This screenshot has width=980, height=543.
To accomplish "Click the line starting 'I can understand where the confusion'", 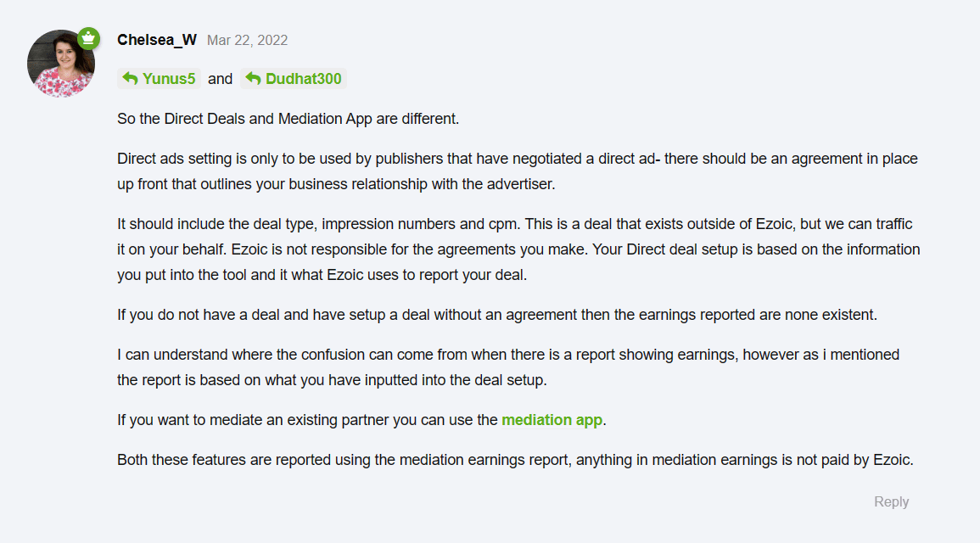I will click(508, 355).
